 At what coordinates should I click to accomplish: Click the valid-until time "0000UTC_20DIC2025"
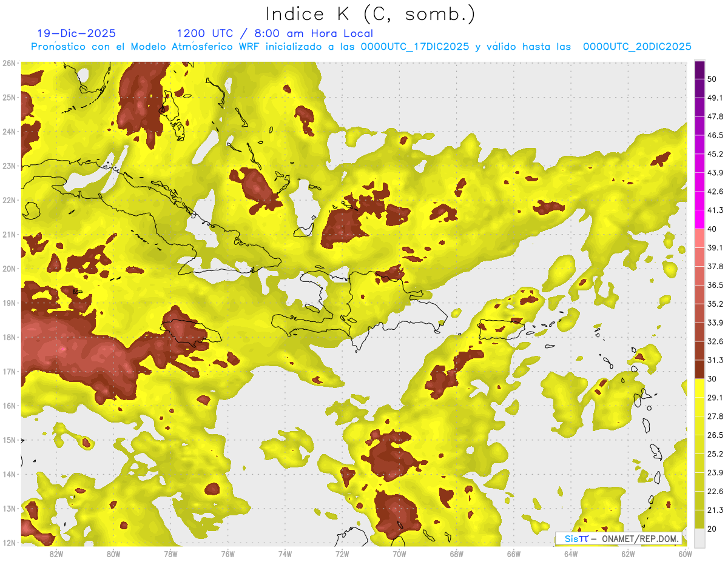coord(637,46)
